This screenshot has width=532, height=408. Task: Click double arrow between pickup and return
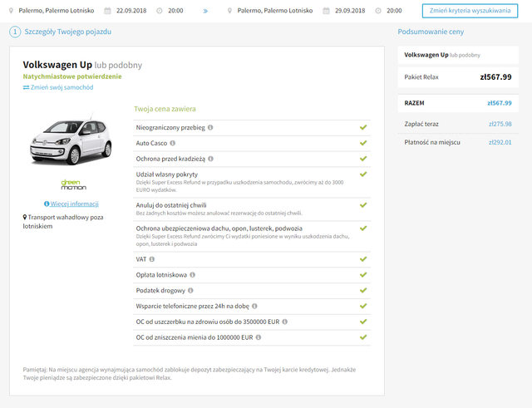[205, 11]
